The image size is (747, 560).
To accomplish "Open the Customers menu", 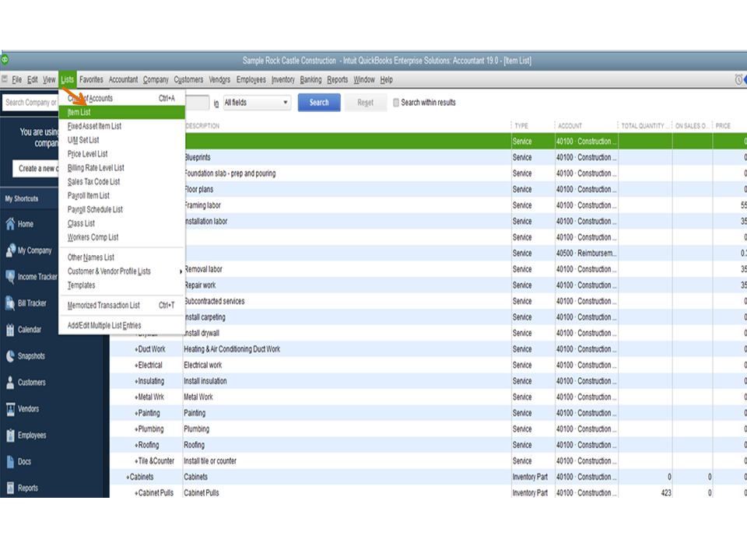I will click(188, 79).
